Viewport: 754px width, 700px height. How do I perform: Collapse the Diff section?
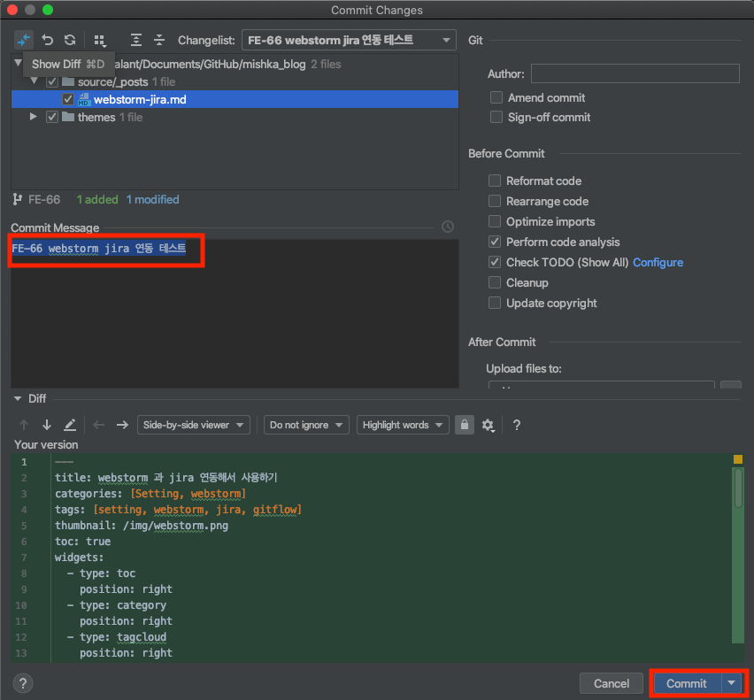(x=18, y=398)
